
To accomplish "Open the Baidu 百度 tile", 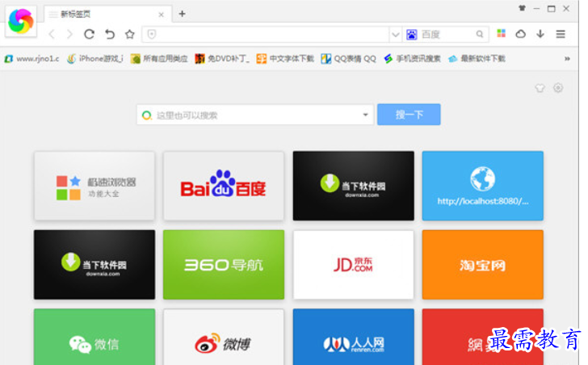I will [224, 186].
